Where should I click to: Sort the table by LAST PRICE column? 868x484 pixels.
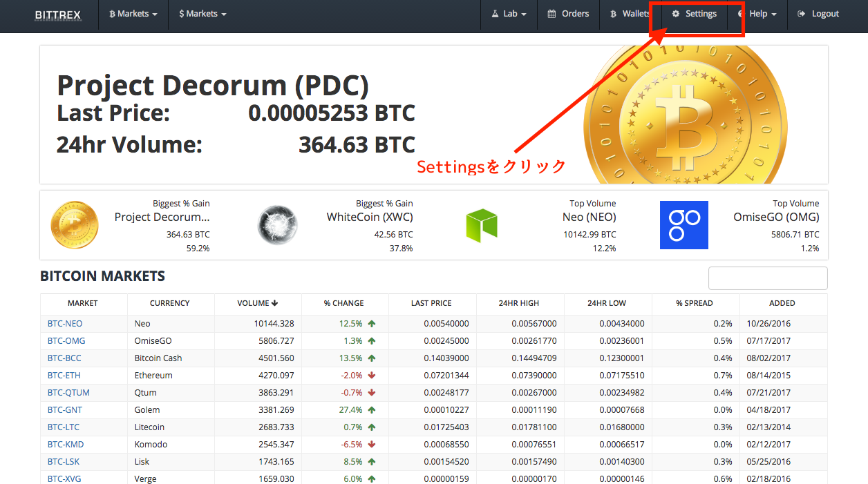pyautogui.click(x=431, y=303)
